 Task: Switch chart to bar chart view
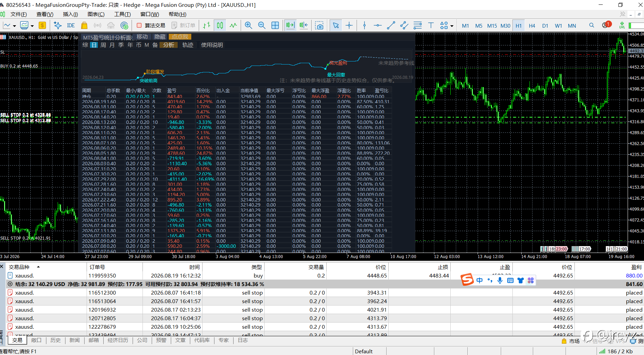(x=207, y=25)
